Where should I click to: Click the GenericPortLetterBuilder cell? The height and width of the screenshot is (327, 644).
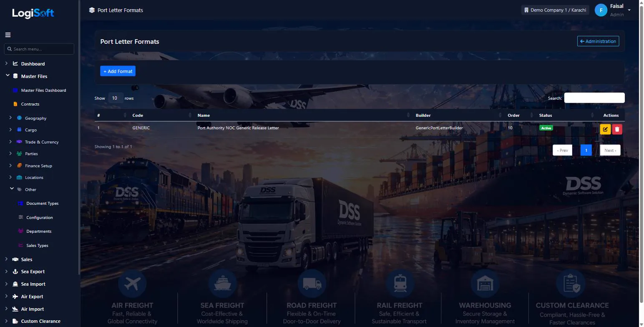pos(439,128)
